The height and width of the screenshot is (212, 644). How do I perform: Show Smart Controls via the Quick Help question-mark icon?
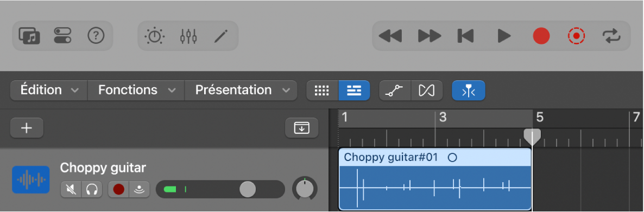pos(96,36)
